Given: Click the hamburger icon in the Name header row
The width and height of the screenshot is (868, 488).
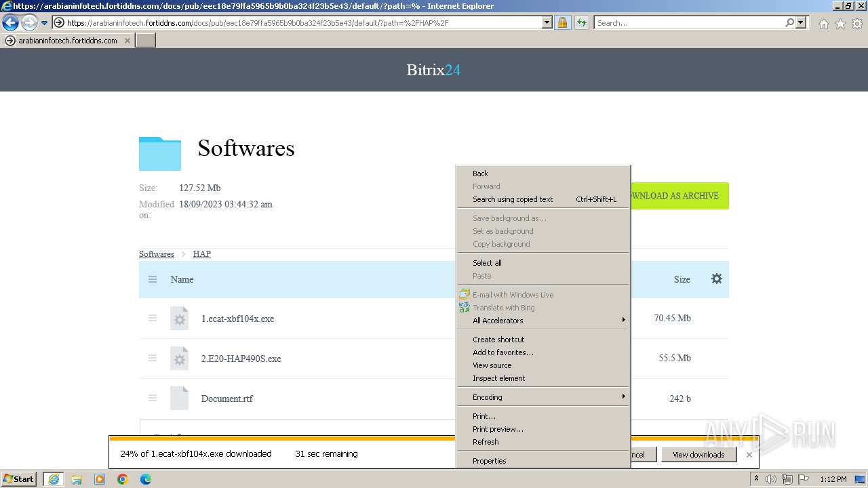Looking at the screenshot, I should point(153,279).
